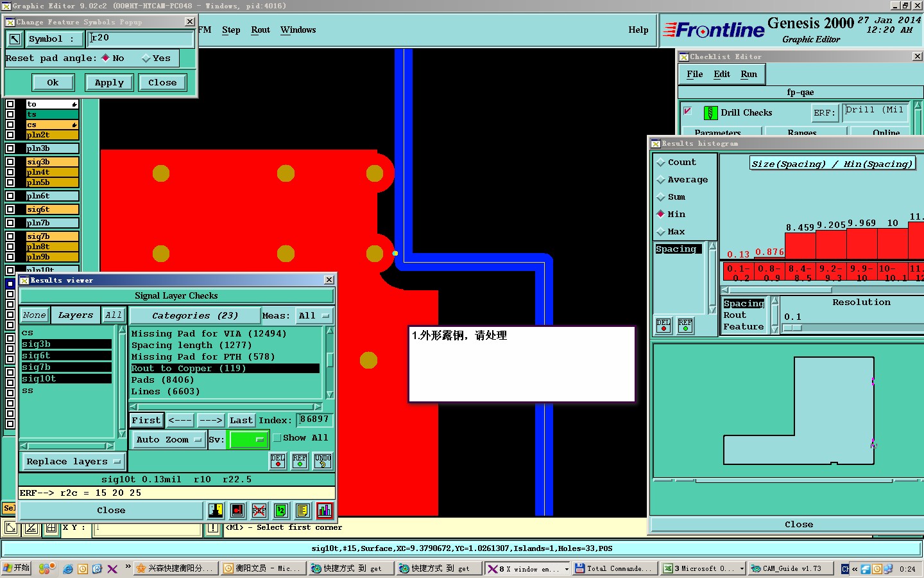Image resolution: width=924 pixels, height=578 pixels.
Task: Click the Symbol input field r20
Action: [141, 39]
